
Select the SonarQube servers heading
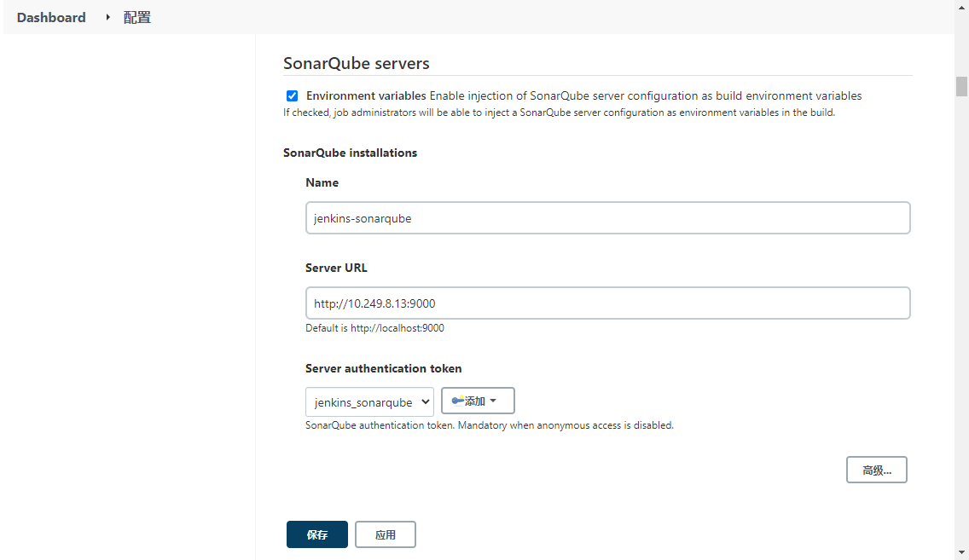click(x=356, y=63)
